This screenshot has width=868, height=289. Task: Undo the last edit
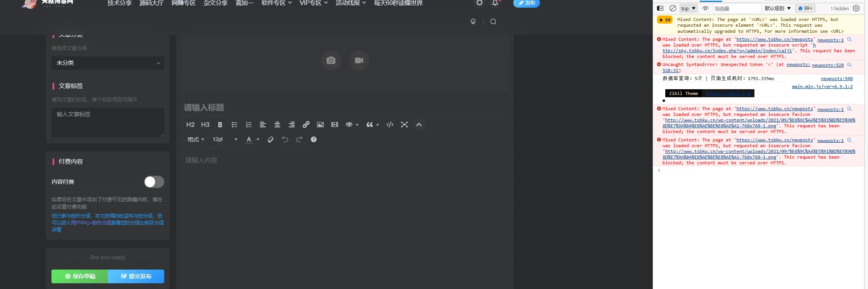(285, 140)
